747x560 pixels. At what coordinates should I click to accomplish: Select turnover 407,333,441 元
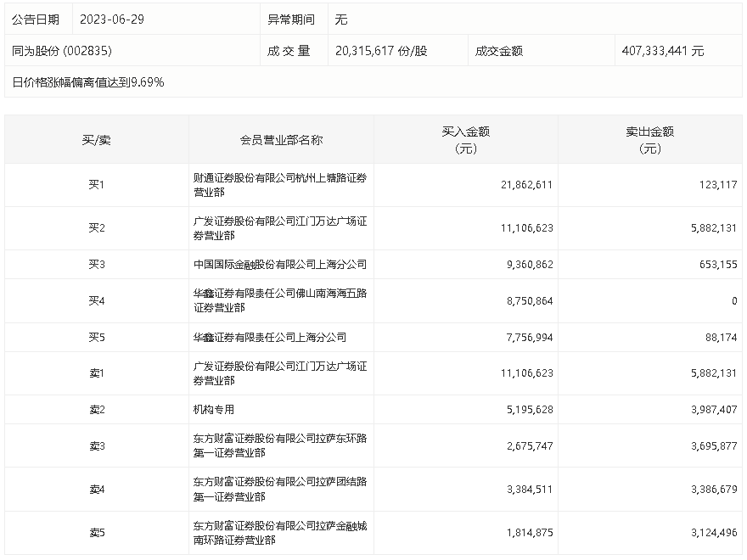[663, 51]
